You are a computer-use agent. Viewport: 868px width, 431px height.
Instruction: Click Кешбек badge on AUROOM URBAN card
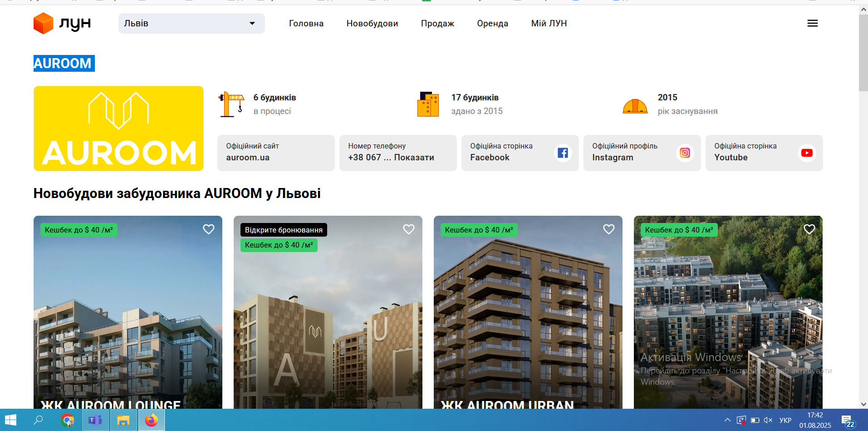point(479,230)
